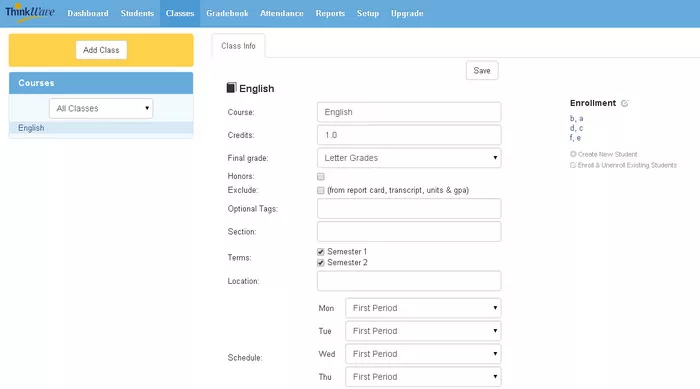
Task: Click the Location input field
Action: tap(409, 281)
